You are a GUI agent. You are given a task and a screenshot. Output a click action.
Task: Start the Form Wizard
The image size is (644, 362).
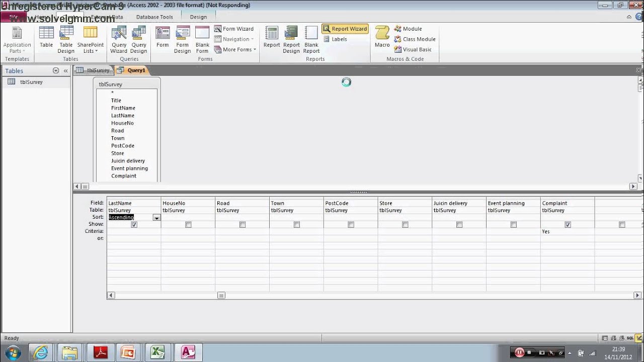coord(234,29)
